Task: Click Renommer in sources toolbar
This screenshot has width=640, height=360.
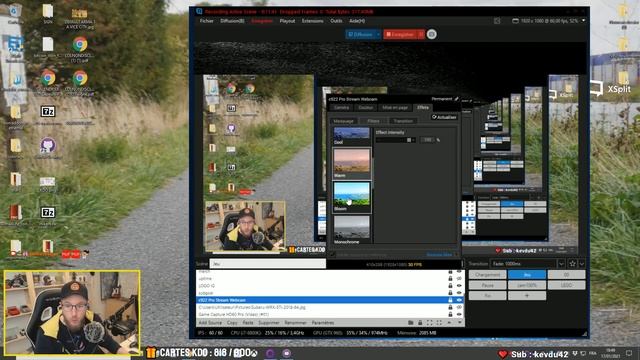Action: click(x=296, y=322)
